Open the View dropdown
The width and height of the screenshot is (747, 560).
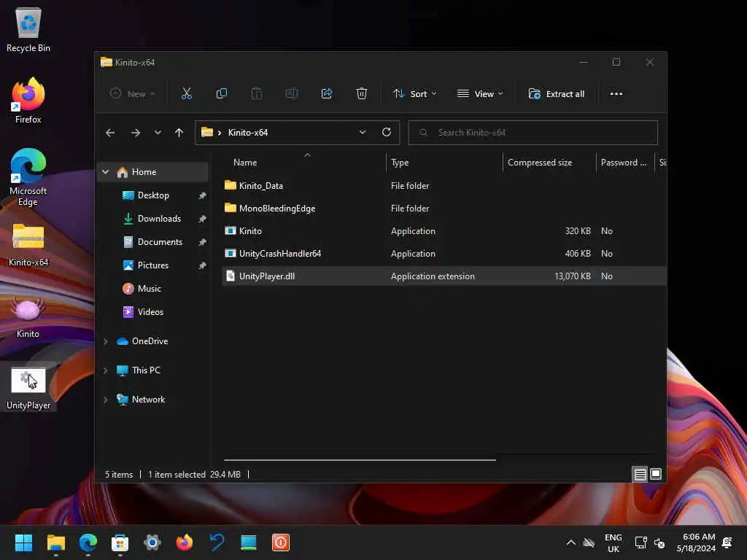tap(480, 94)
